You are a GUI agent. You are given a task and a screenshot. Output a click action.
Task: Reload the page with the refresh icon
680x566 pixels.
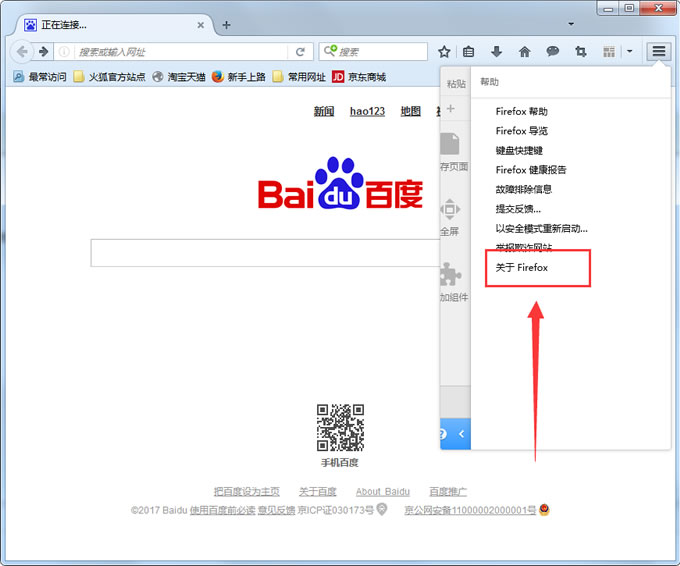pos(300,52)
